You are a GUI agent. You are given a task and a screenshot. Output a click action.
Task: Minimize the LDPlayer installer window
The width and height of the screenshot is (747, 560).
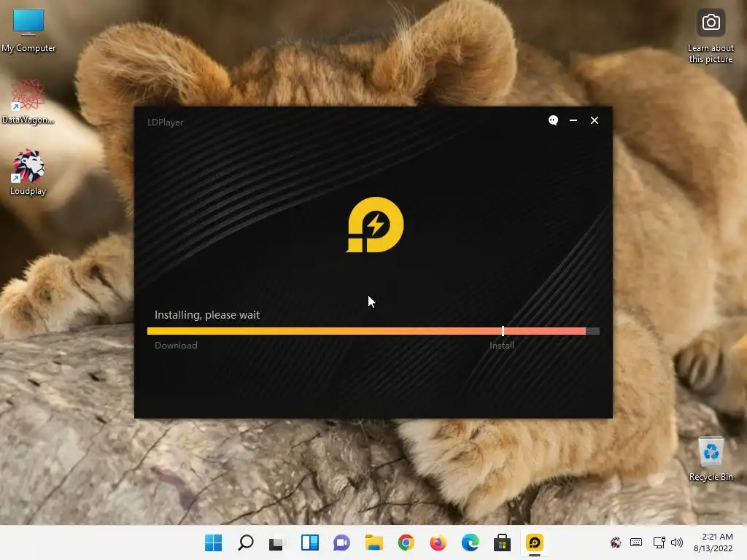(573, 120)
